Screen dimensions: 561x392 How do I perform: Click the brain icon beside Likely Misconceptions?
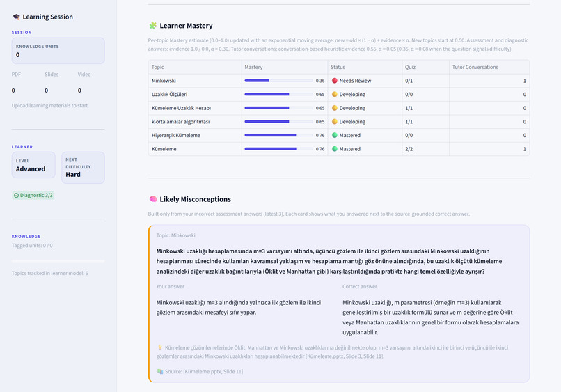point(152,199)
